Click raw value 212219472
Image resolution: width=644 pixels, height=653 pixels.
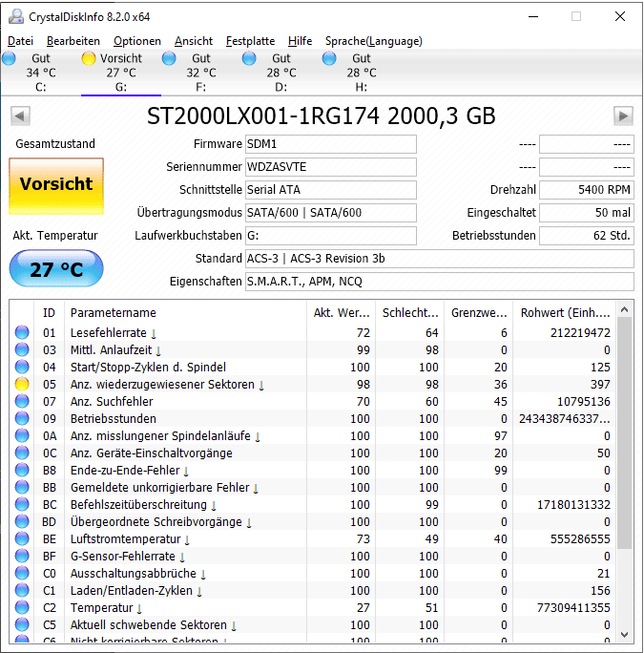[x=580, y=333]
